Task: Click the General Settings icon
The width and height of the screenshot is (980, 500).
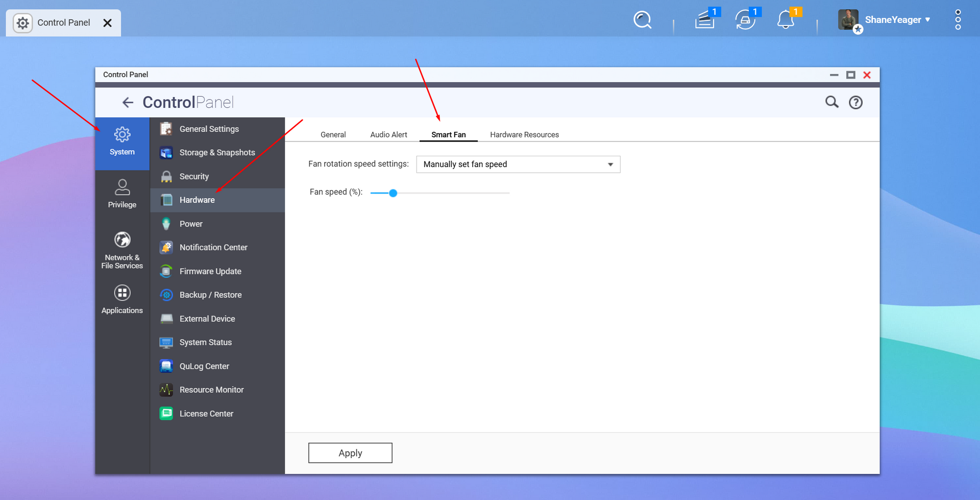Action: (x=166, y=129)
